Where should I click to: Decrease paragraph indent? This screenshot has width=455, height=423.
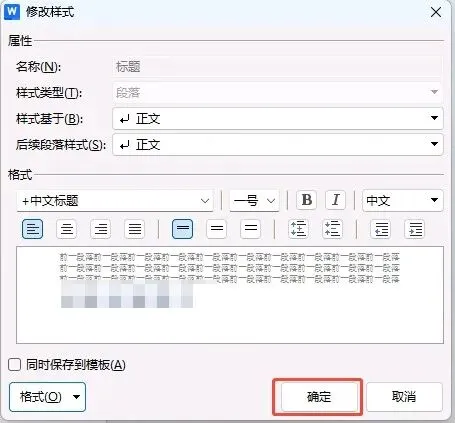(x=381, y=229)
